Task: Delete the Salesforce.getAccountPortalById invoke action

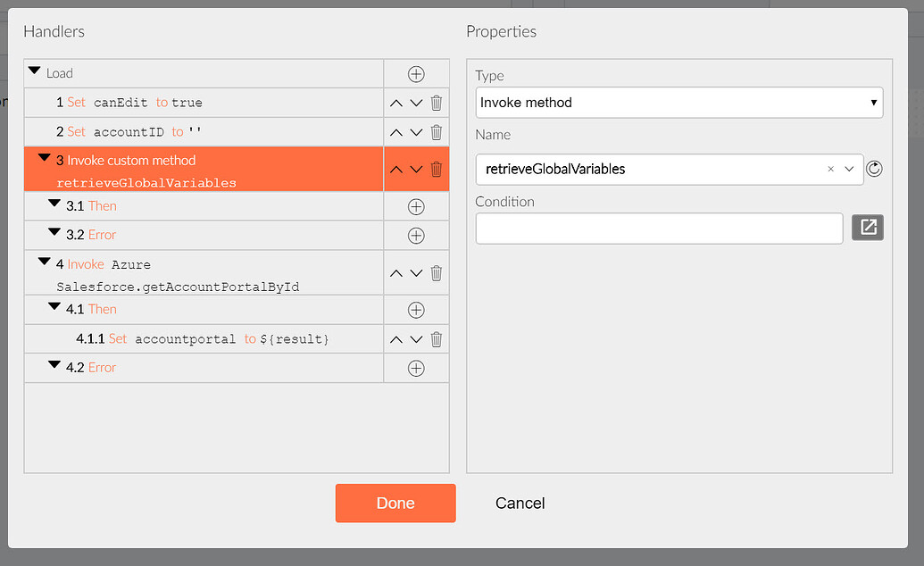Action: (436, 272)
